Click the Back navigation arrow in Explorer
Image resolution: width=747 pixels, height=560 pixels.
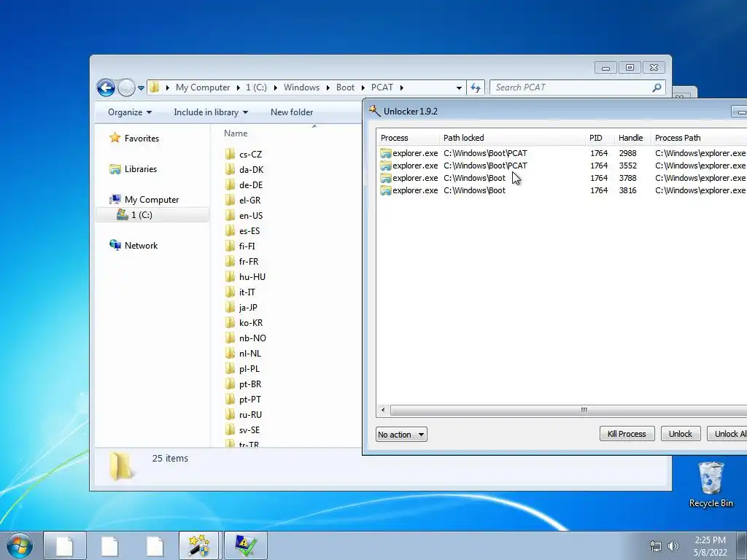(106, 87)
